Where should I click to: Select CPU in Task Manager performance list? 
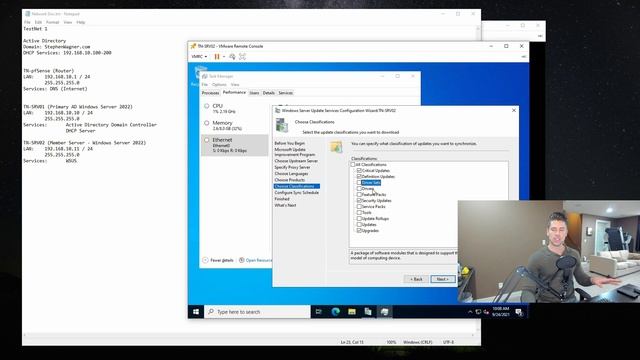[x=235, y=108]
